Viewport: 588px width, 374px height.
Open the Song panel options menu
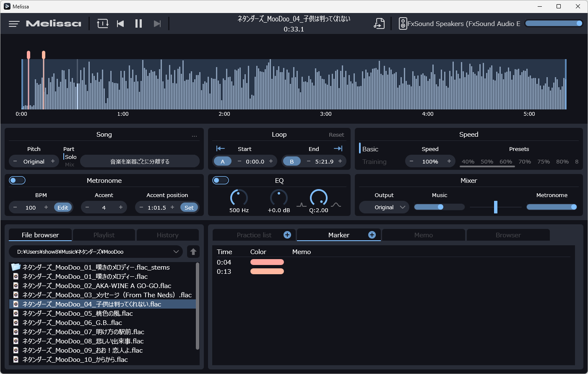(x=194, y=135)
